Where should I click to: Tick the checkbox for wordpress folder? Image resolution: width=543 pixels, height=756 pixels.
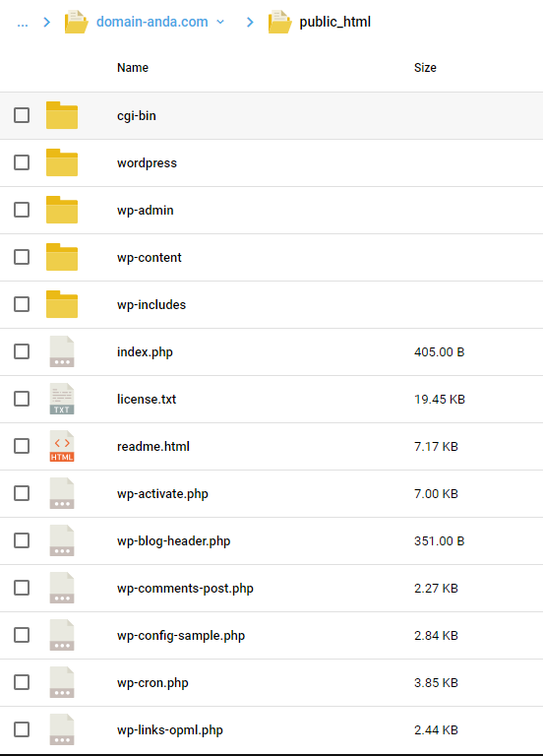(x=22, y=162)
